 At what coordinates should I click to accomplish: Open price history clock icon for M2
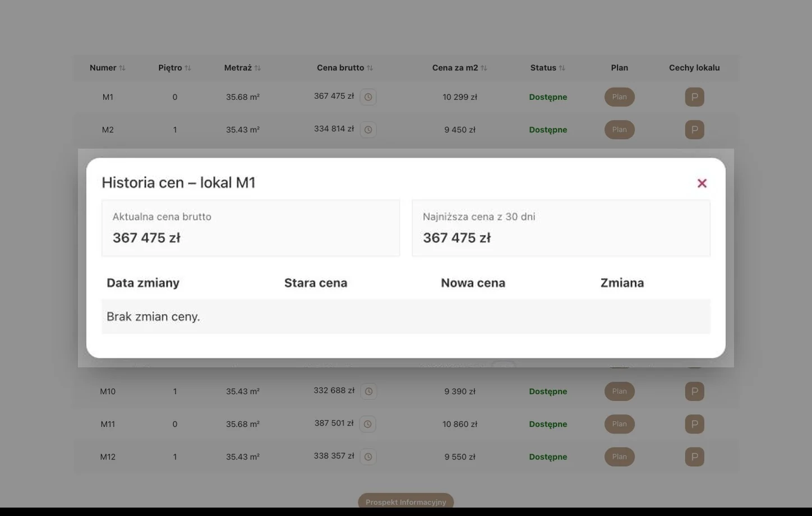pos(368,130)
